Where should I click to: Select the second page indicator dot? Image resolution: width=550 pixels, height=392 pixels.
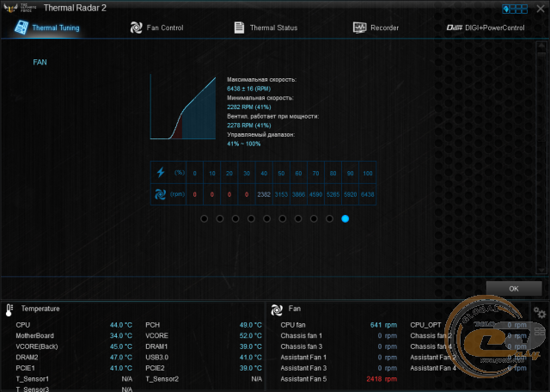tap(220, 218)
